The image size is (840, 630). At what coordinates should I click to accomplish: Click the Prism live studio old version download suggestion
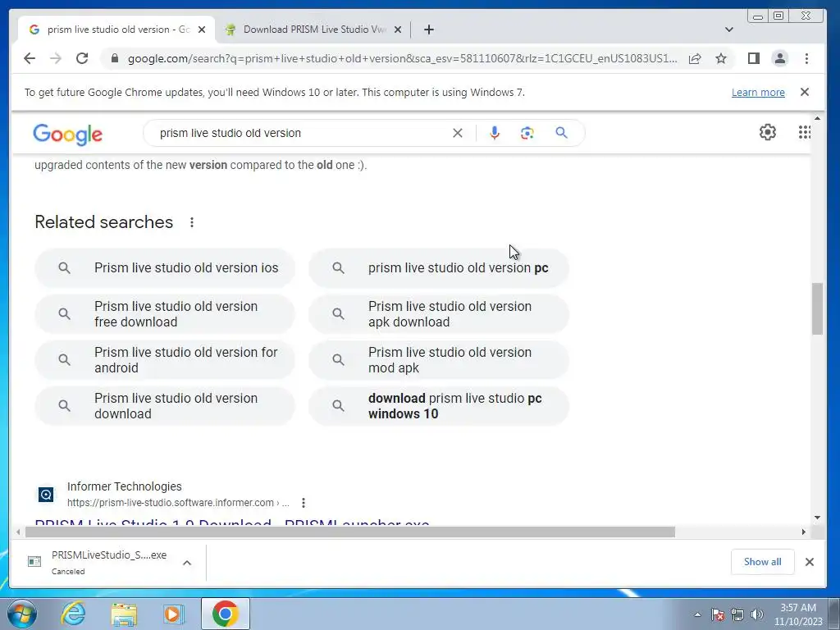pos(165,406)
